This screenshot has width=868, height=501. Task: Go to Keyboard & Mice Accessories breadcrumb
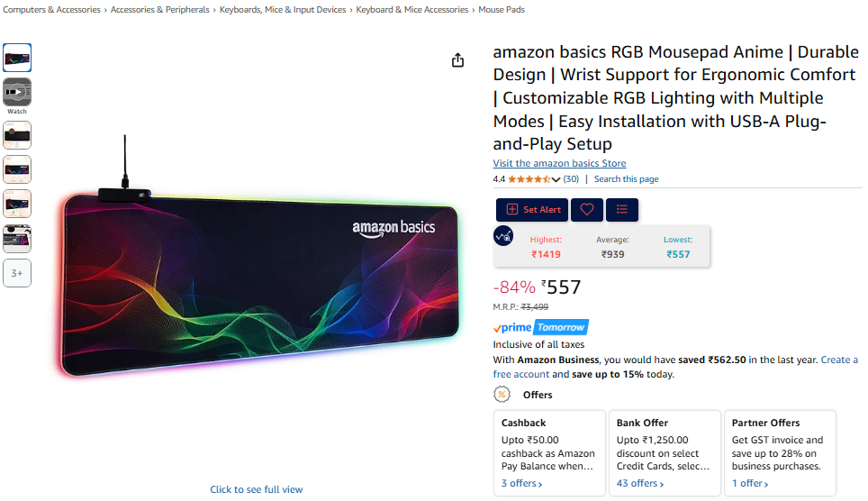pos(411,9)
